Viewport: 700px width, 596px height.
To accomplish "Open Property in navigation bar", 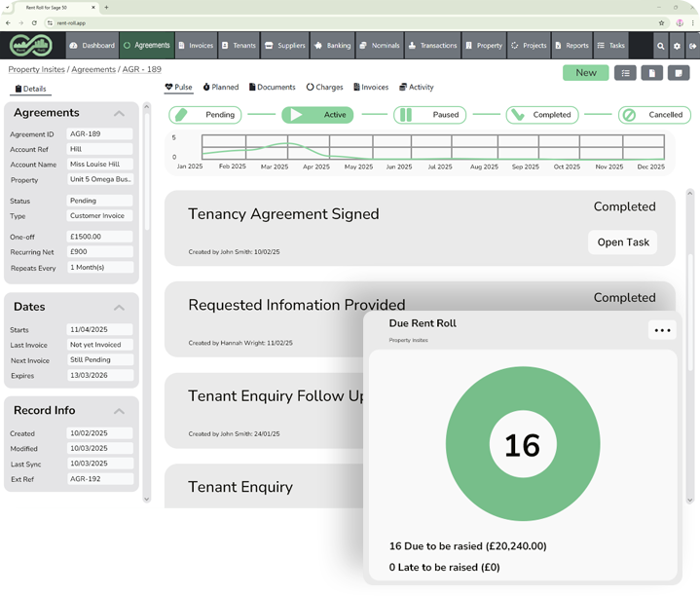I will click(485, 46).
